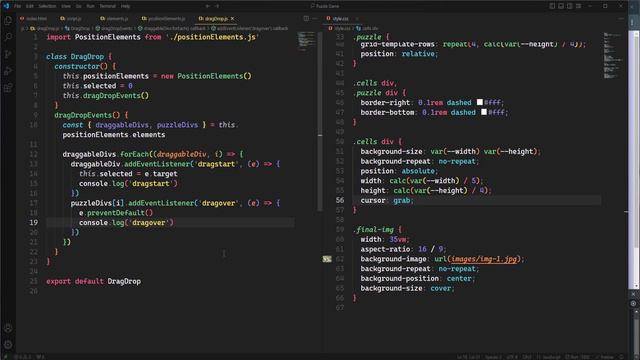Click the VS Code logo icon
This screenshot has height=360, width=640.
coord(6,6)
